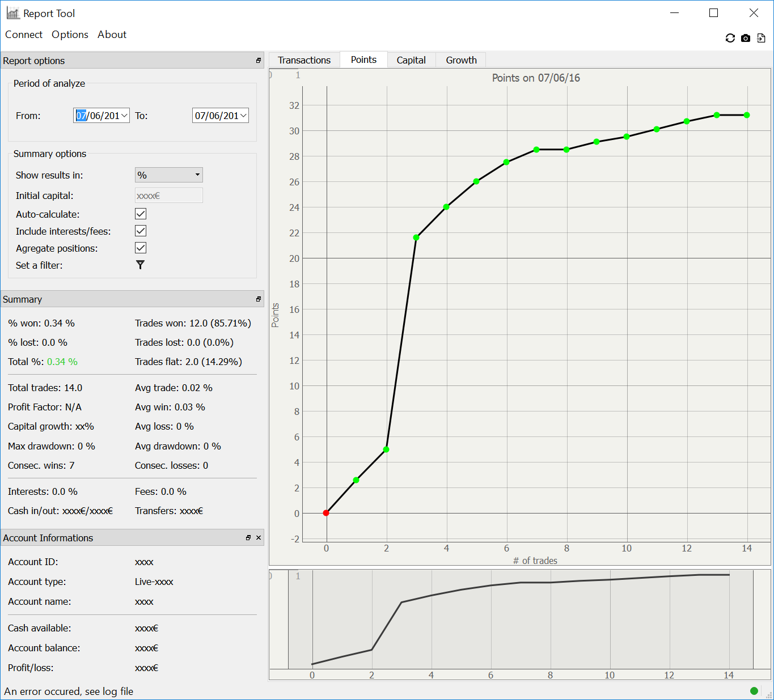The height and width of the screenshot is (700, 774).
Task: Click the camera screenshot icon
Action: pyautogui.click(x=746, y=38)
